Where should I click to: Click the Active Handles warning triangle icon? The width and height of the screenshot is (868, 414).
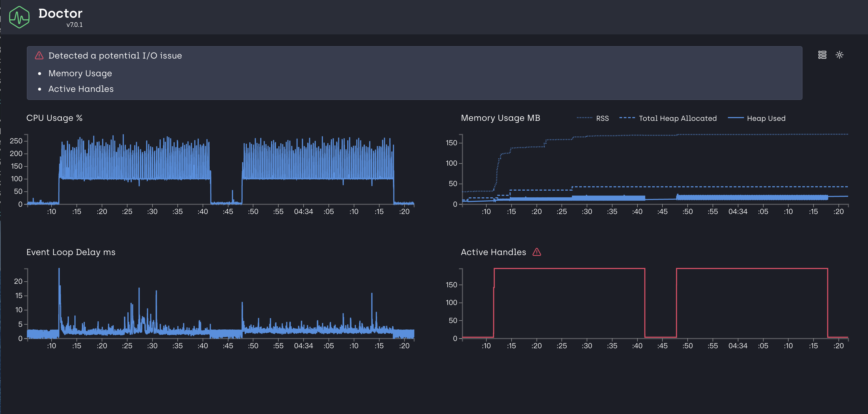pos(537,252)
